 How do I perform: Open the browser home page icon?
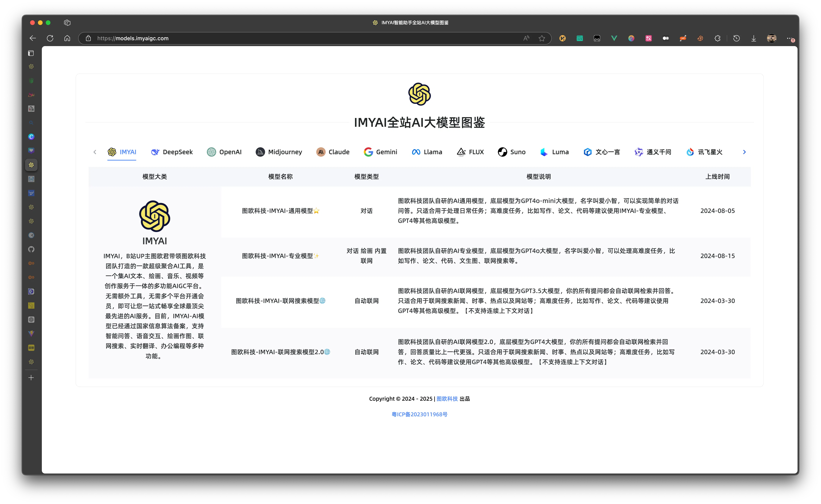[x=67, y=38]
